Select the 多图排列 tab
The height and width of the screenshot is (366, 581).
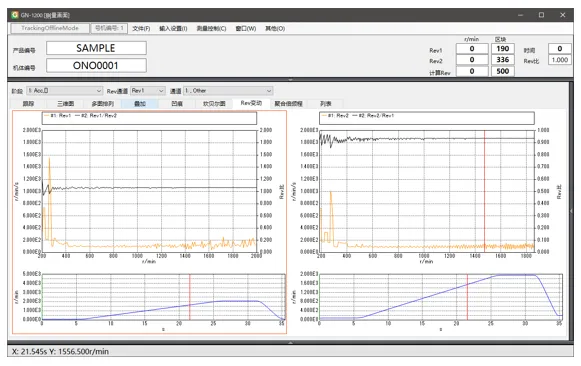click(103, 104)
